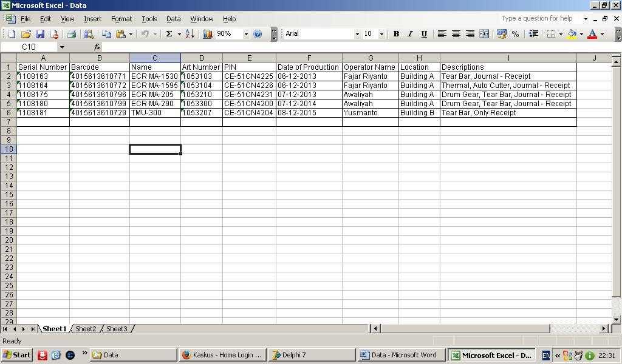The height and width of the screenshot is (364, 622).
Task: Center text in cell
Action: (456, 34)
